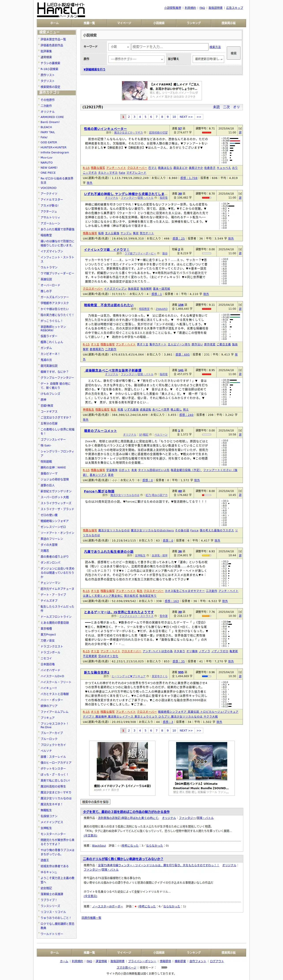Click the 検索 search button

point(233,53)
